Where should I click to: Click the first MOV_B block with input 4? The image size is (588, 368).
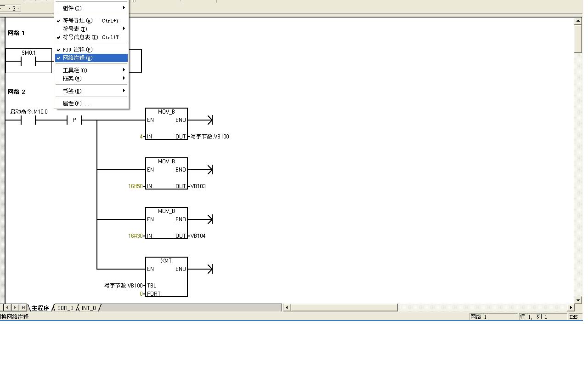[166, 124]
